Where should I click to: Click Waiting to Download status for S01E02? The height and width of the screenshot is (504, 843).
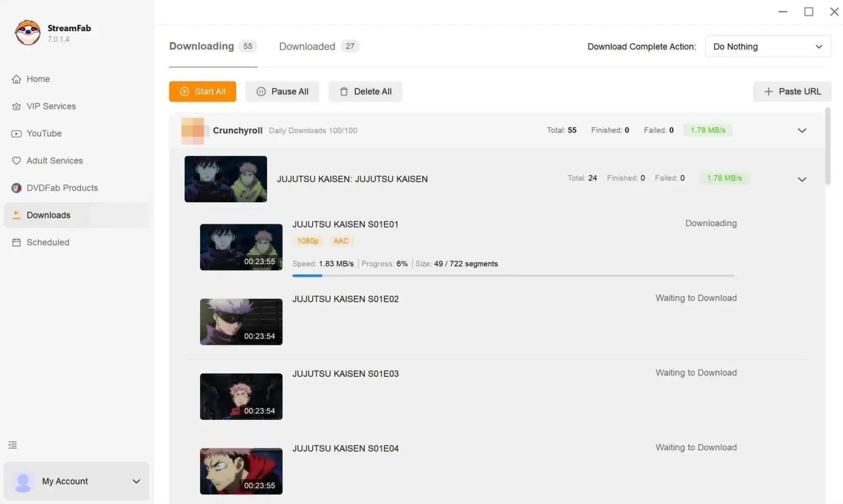click(x=696, y=298)
